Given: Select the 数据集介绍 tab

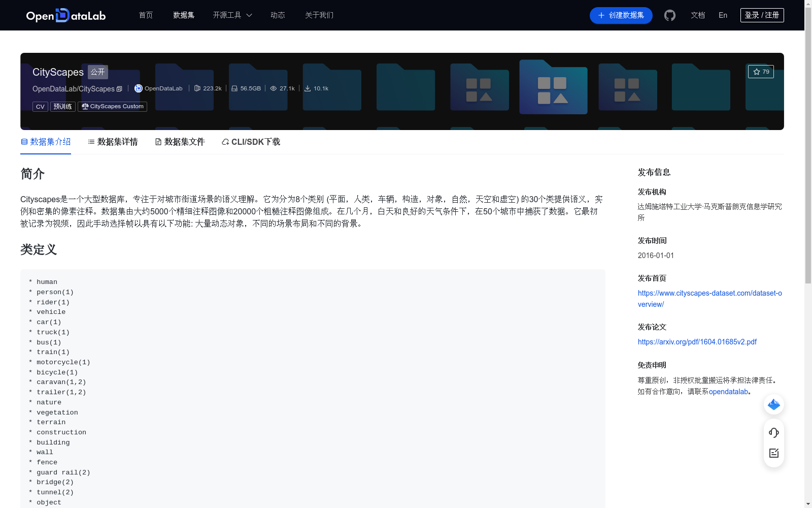Looking at the screenshot, I should [x=46, y=142].
